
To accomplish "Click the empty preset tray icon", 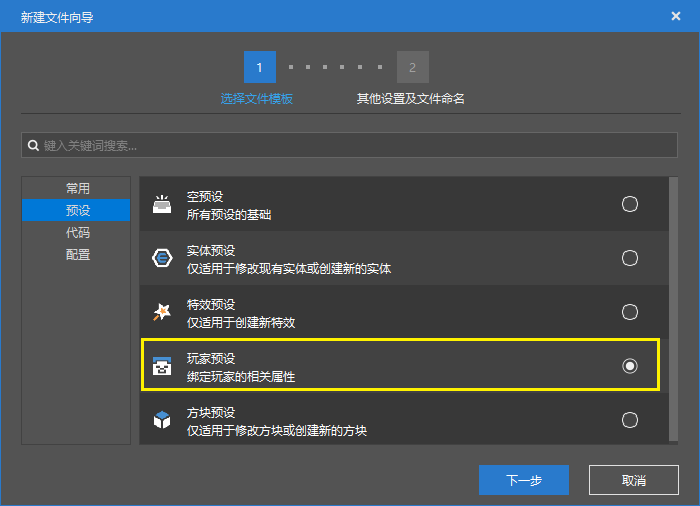I will point(162,205).
